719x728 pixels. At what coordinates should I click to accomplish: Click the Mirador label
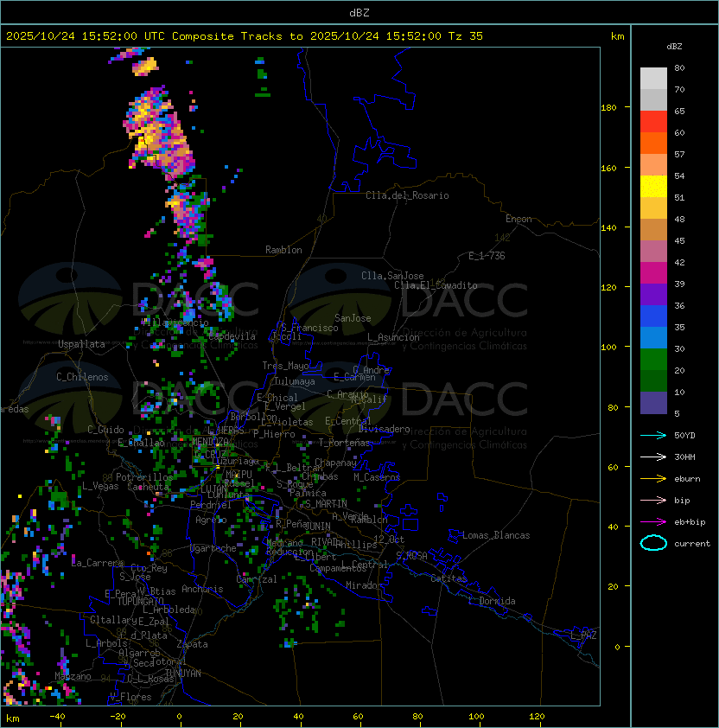coord(364,585)
